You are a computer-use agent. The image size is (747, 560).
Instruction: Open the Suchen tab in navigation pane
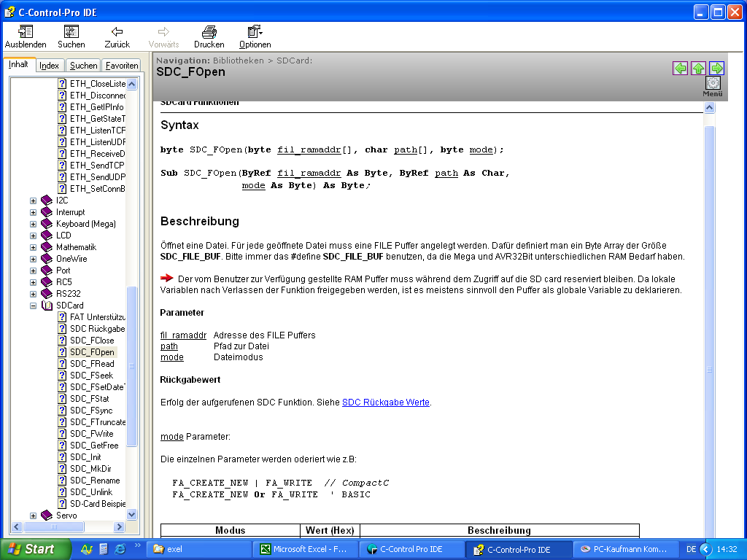[x=83, y=66]
